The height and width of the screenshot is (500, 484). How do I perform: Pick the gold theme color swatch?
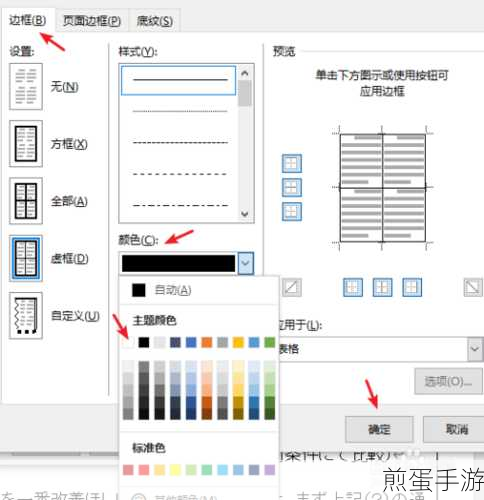238,342
